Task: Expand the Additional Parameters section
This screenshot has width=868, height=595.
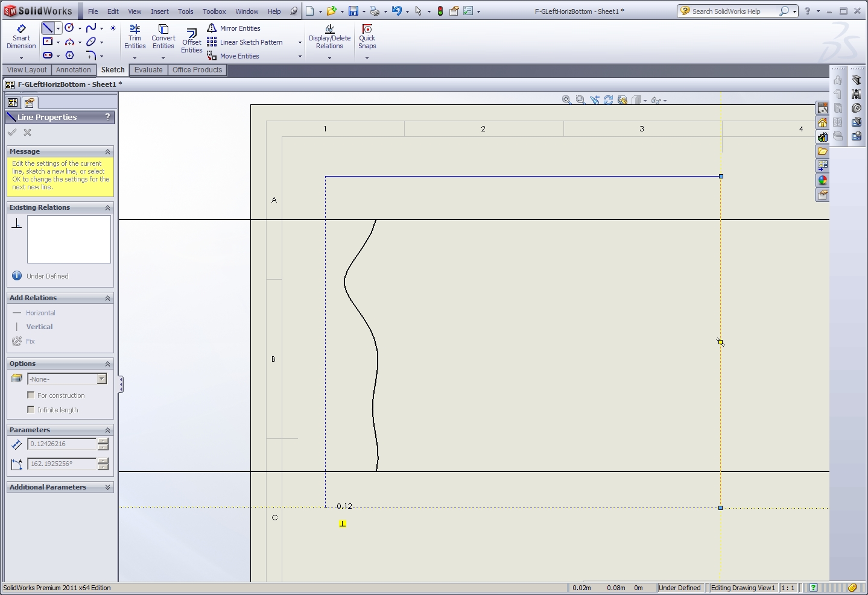Action: click(107, 487)
